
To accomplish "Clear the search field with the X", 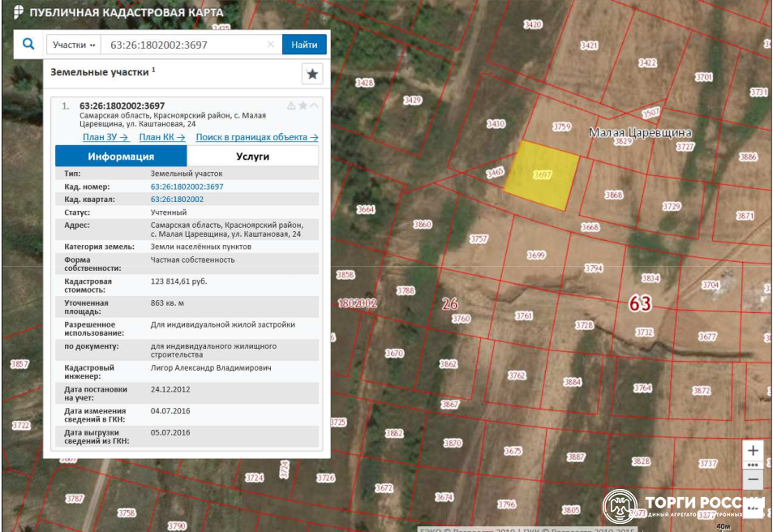I will 271,45.
